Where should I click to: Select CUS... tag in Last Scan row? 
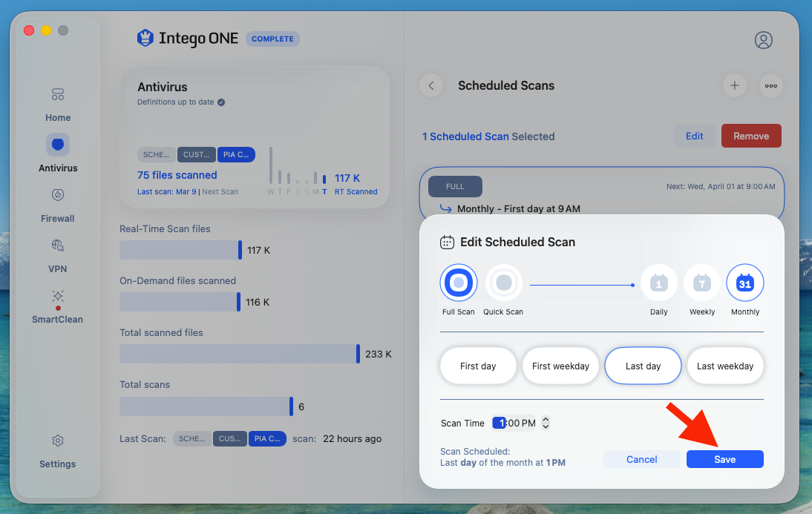(229, 438)
